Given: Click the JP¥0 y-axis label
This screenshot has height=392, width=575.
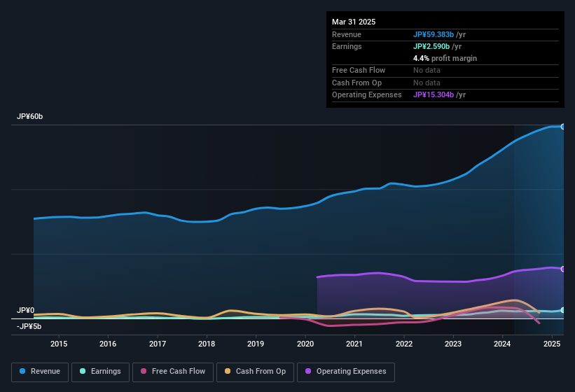Looking at the screenshot, I should pos(25,310).
